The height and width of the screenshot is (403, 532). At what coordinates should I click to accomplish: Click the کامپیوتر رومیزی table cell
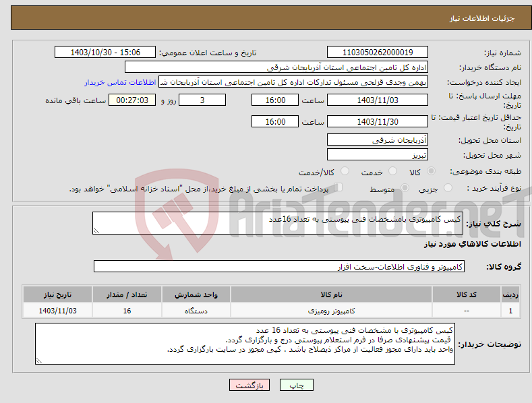331,311
